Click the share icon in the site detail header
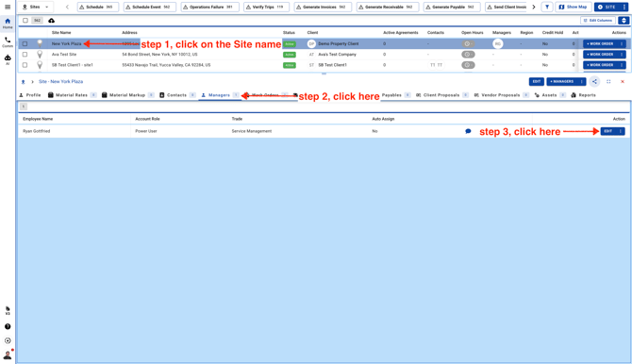Screen dimensions: 632x364 tap(594, 81)
